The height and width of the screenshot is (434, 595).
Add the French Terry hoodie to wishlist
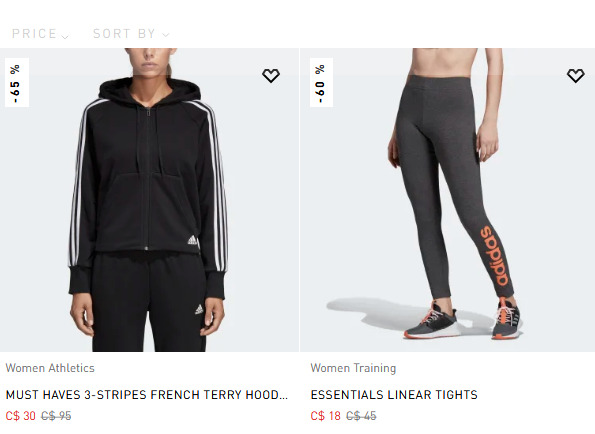point(271,75)
